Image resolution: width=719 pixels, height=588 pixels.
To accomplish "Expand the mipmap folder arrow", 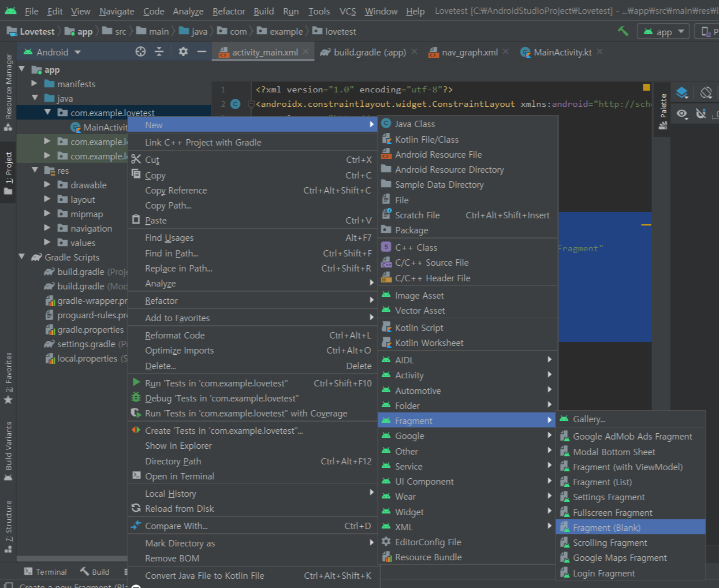I will click(x=47, y=214).
